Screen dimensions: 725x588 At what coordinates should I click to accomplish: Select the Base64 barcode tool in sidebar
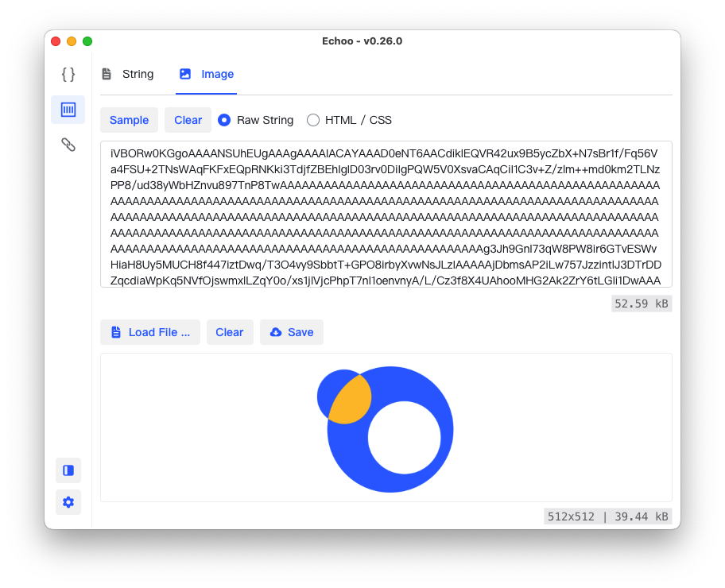click(68, 110)
